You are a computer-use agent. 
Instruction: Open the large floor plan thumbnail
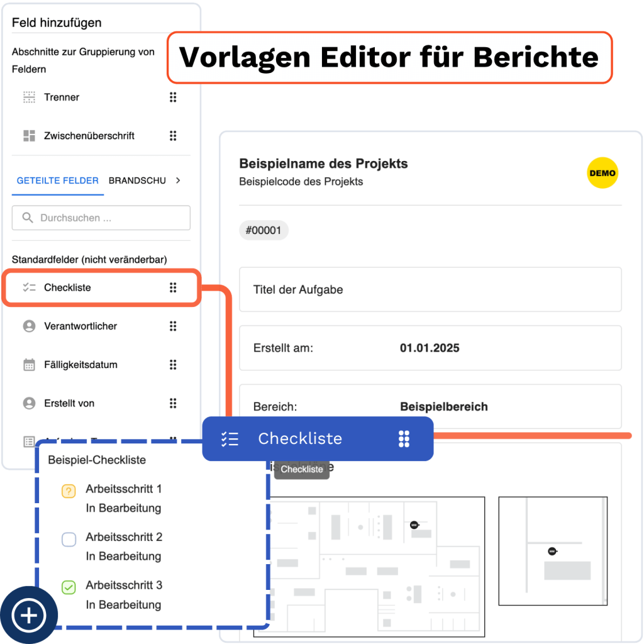coord(369,566)
